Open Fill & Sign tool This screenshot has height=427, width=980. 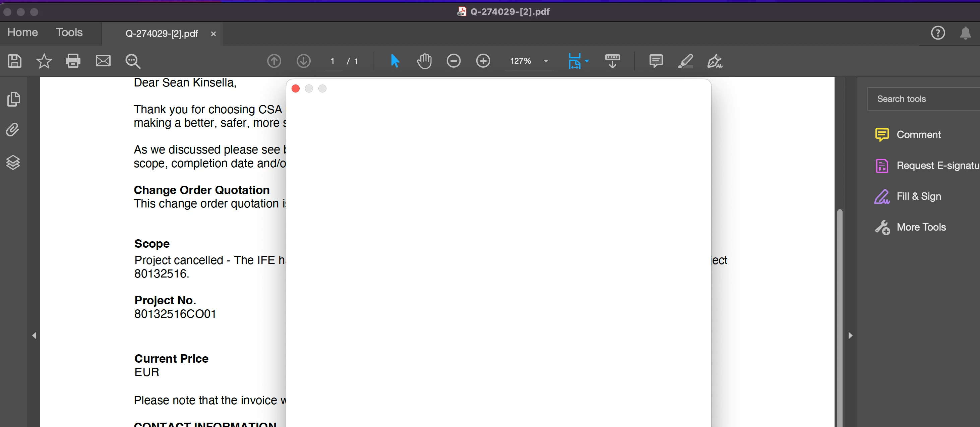pos(918,196)
